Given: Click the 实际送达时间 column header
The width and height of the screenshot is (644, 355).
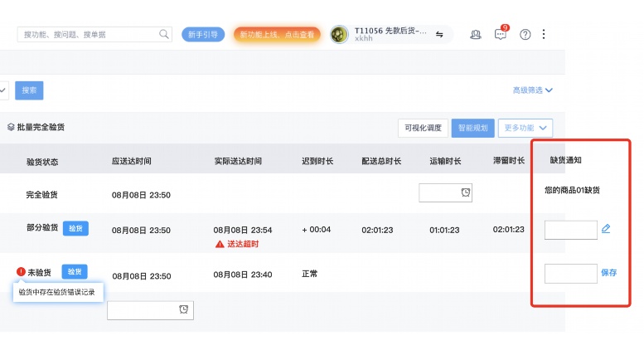Looking at the screenshot, I should [x=238, y=161].
